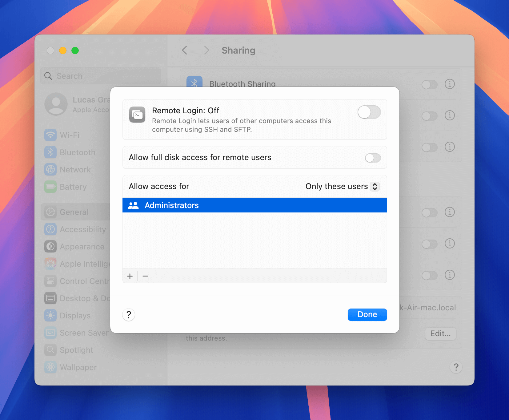Open Network settings via globe icon
This screenshot has height=420, width=509.
pos(50,169)
